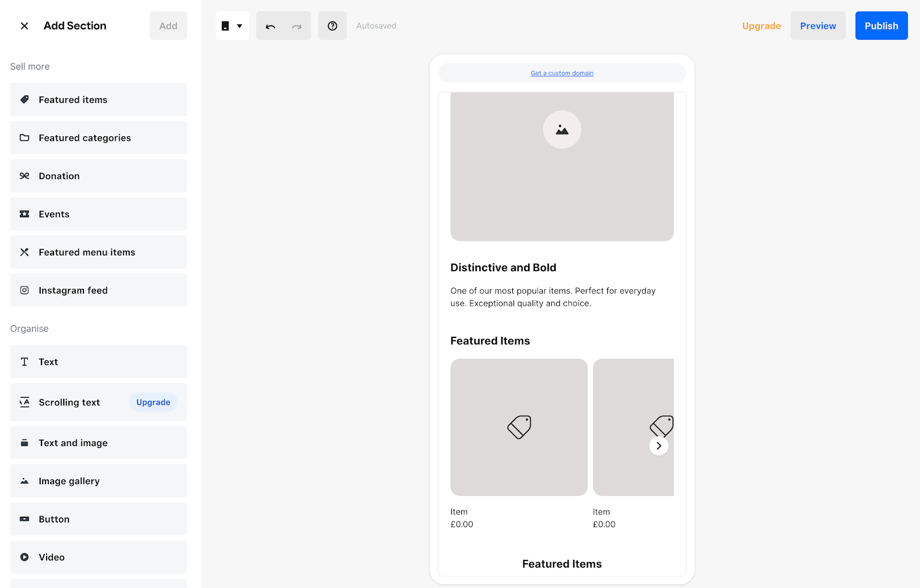The width and height of the screenshot is (920, 588).
Task: Preview the site
Action: click(818, 25)
